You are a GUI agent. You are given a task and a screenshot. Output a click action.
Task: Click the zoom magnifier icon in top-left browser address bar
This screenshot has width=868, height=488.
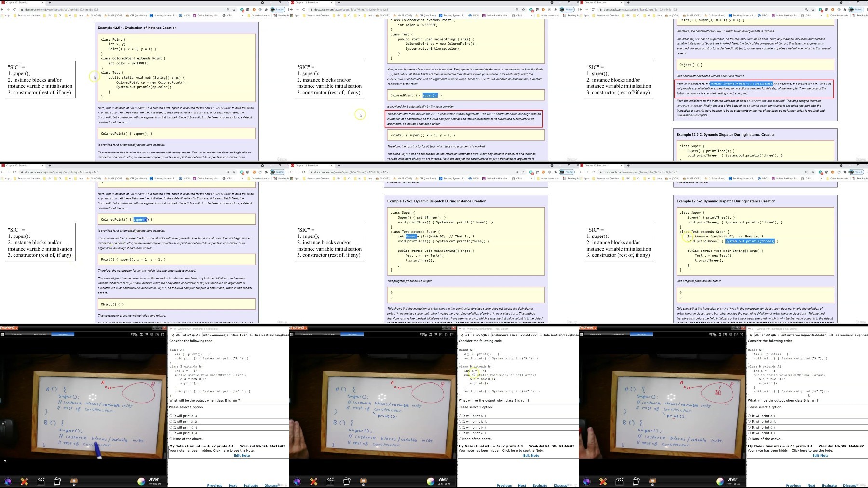point(228,10)
